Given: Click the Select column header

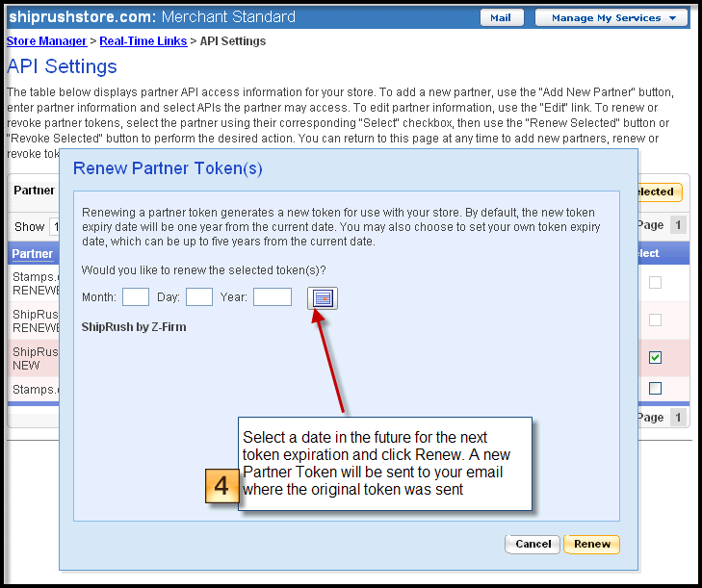Looking at the screenshot, I should click(x=645, y=254).
